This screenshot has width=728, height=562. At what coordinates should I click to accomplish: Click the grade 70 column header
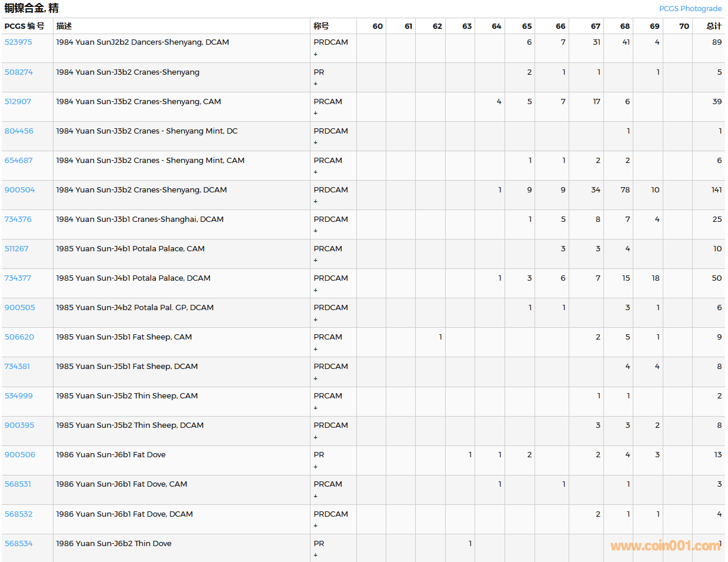click(684, 26)
